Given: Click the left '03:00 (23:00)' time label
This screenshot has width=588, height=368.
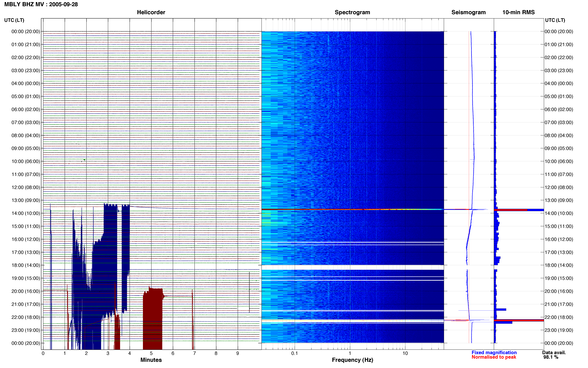Looking at the screenshot, I should [x=26, y=70].
